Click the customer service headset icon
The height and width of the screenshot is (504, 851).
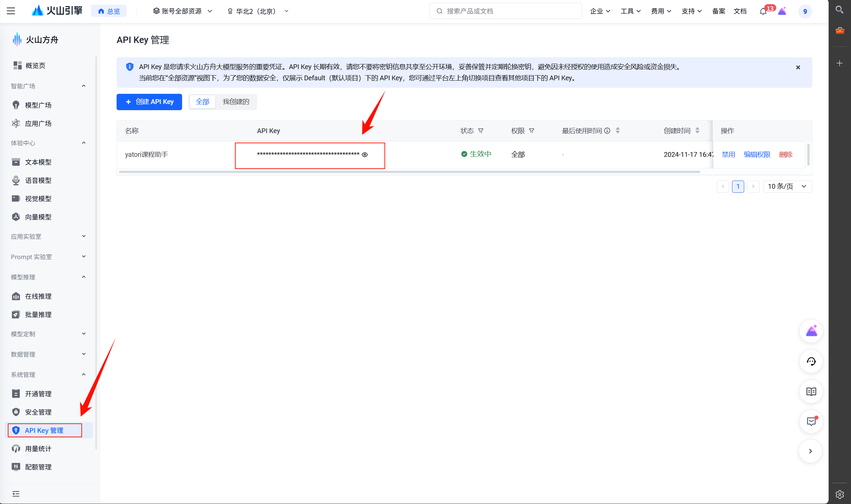click(x=811, y=361)
